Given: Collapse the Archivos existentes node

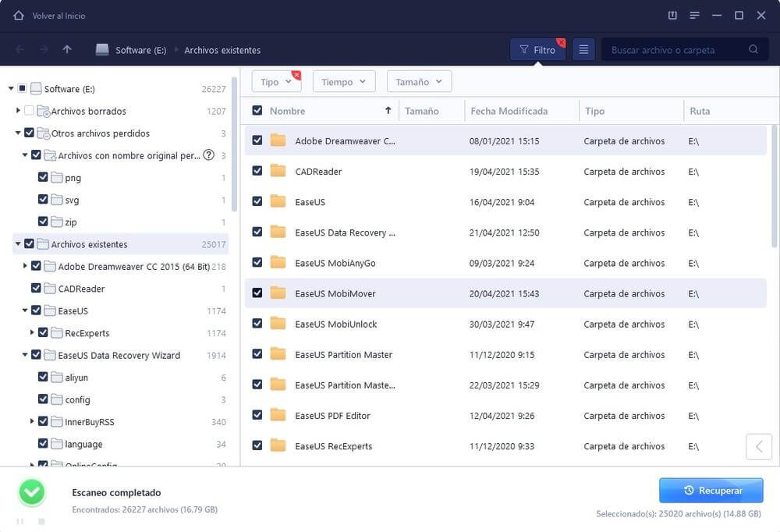Looking at the screenshot, I should click(x=18, y=244).
